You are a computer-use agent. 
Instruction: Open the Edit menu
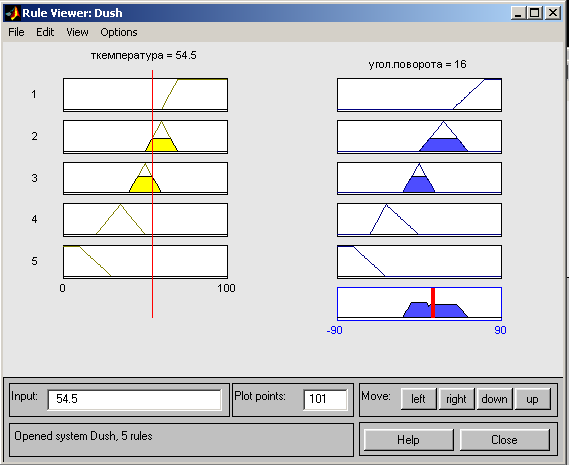45,32
